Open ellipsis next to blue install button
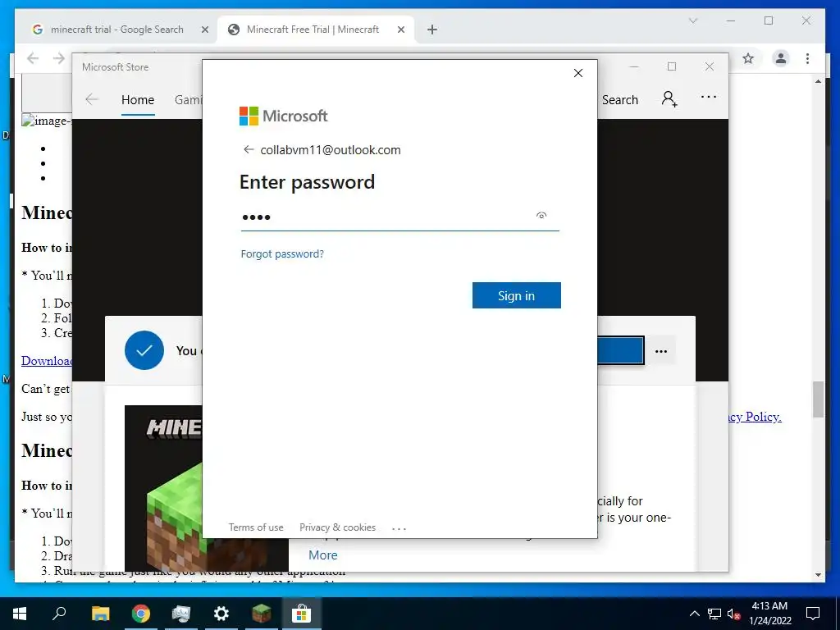 (661, 351)
